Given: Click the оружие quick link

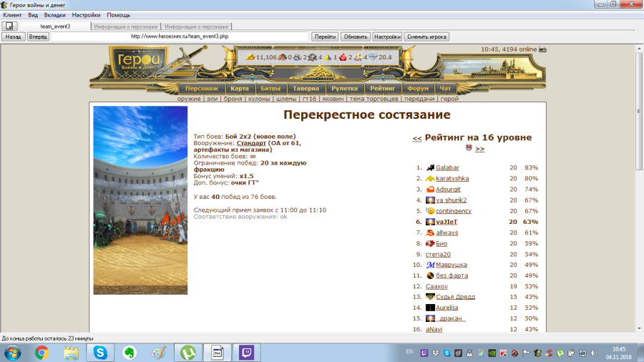Looking at the screenshot, I should pyautogui.click(x=189, y=99).
